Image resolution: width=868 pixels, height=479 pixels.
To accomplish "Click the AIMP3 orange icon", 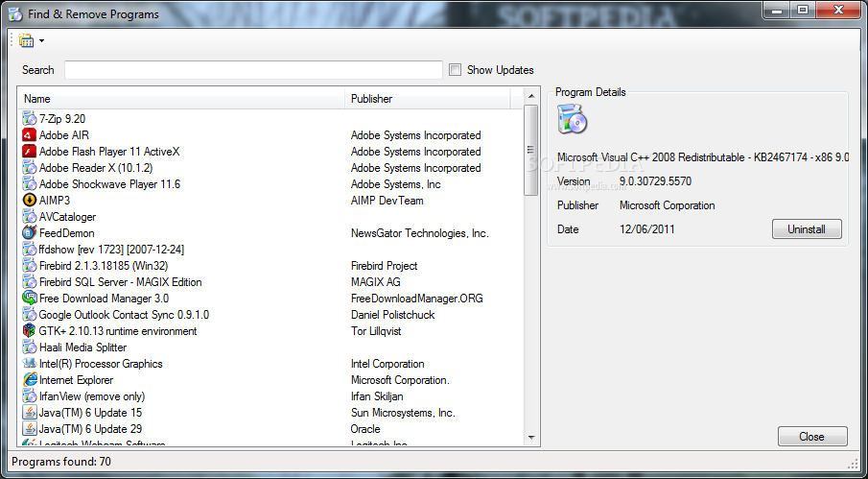I will [29, 201].
